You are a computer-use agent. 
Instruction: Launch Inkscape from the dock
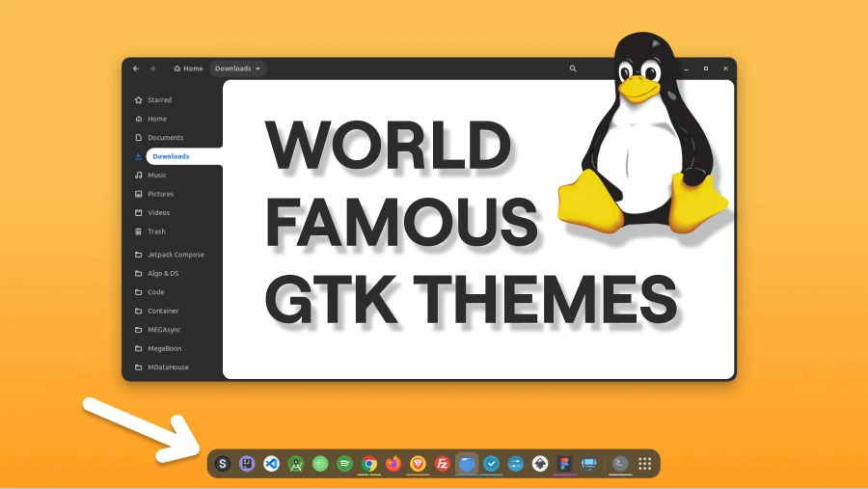(540, 464)
